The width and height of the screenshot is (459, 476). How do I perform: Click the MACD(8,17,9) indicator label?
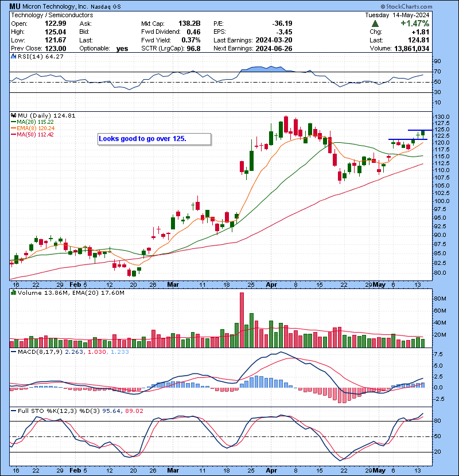tap(40, 352)
